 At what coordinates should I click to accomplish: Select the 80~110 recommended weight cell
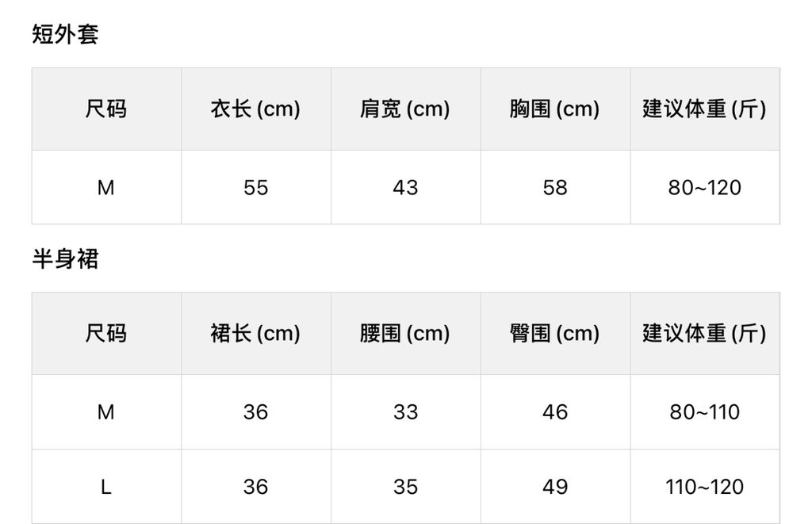coord(704,412)
